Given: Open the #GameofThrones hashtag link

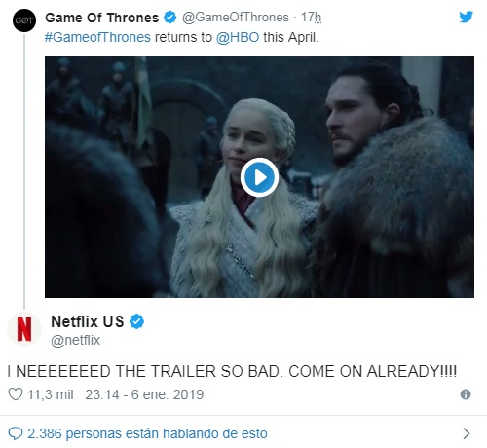Looking at the screenshot, I should click(97, 37).
